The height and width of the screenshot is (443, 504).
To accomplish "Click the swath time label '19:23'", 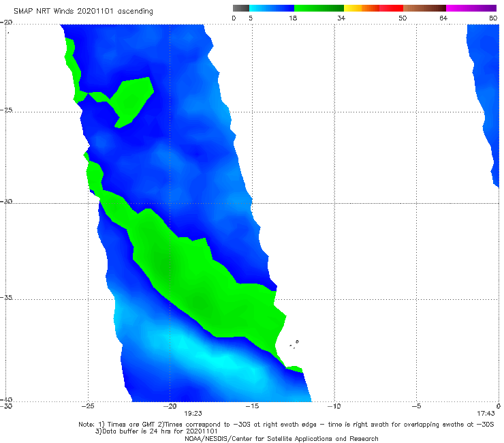I will pos(193,414).
